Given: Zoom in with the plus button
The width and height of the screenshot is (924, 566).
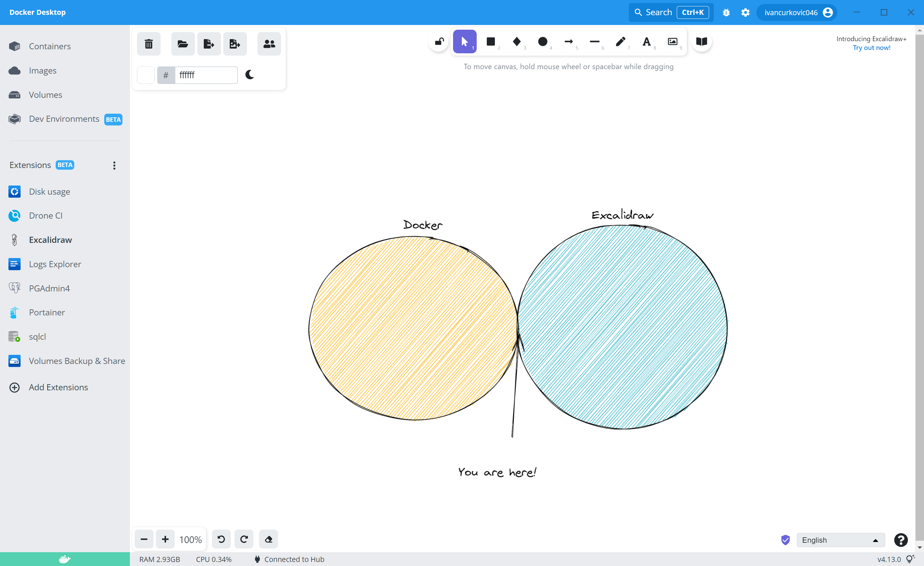Looking at the screenshot, I should (165, 539).
